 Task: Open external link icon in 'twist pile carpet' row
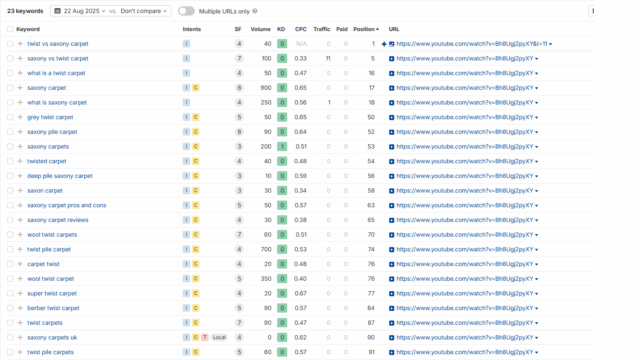pos(391,250)
